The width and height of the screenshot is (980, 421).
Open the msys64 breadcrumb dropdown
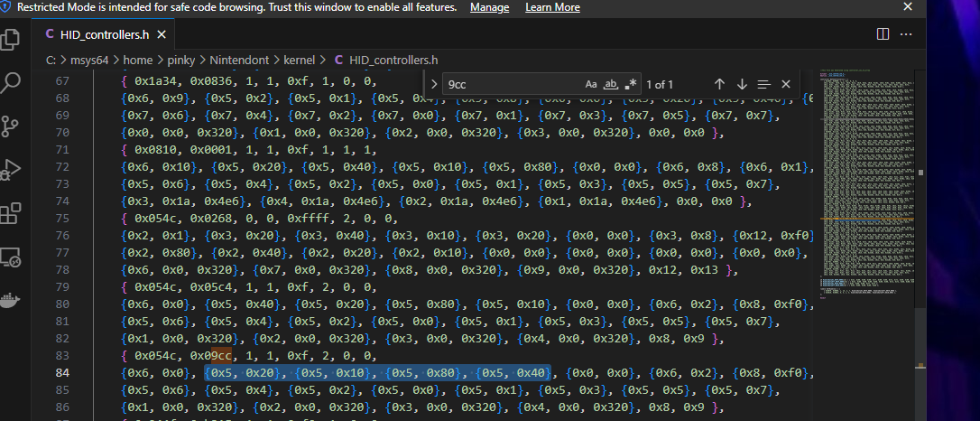click(x=90, y=60)
